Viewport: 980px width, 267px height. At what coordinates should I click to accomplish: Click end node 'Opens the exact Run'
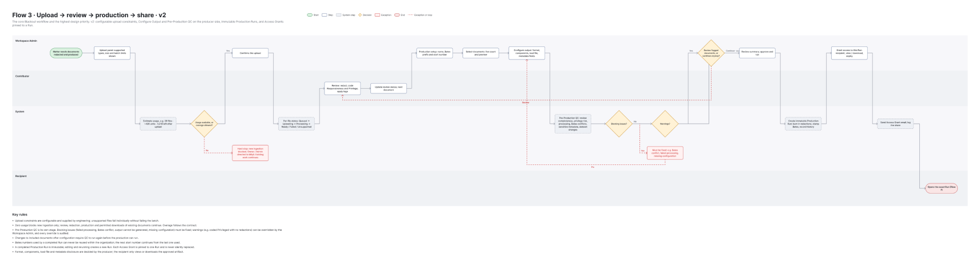pyautogui.click(x=942, y=188)
